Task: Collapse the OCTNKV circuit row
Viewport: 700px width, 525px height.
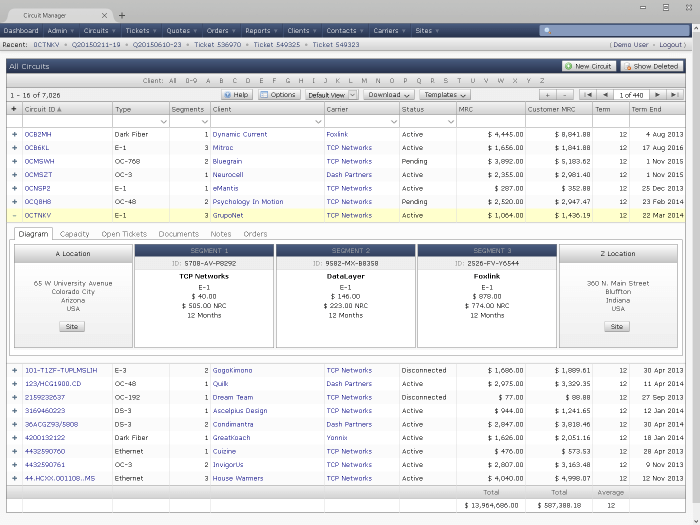Action: pos(14,215)
